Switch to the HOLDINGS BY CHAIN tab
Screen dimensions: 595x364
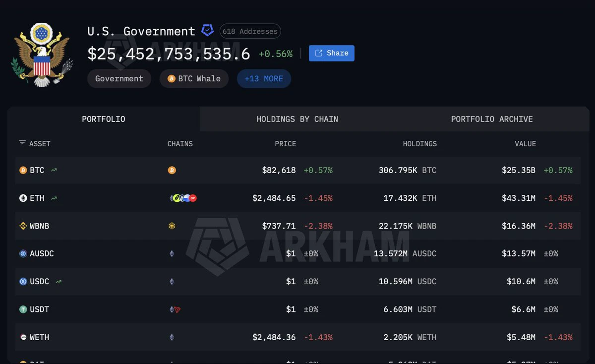coord(297,119)
